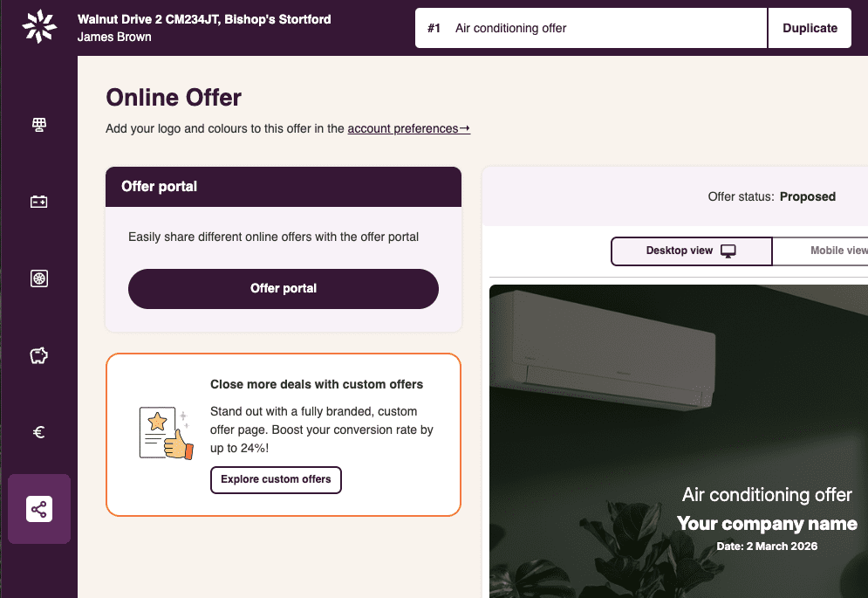
Task: Open the euro pricing section
Action: point(39,432)
